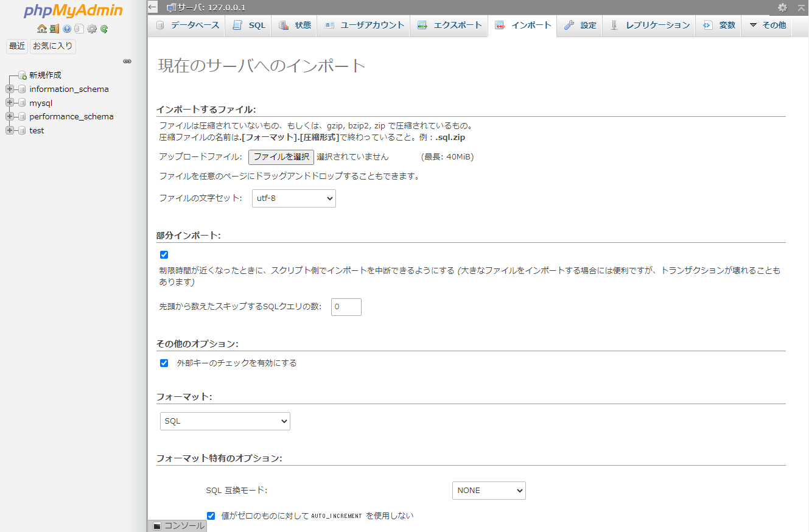Image resolution: width=809 pixels, height=532 pixels.
Task: Click the collapse top bar arrow icon
Action: [801, 7]
